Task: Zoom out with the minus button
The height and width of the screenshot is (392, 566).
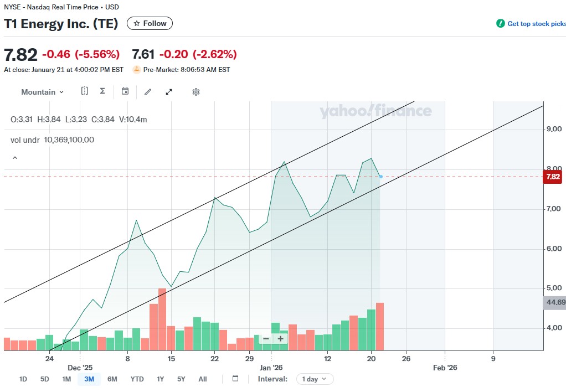Action: pyautogui.click(x=266, y=338)
